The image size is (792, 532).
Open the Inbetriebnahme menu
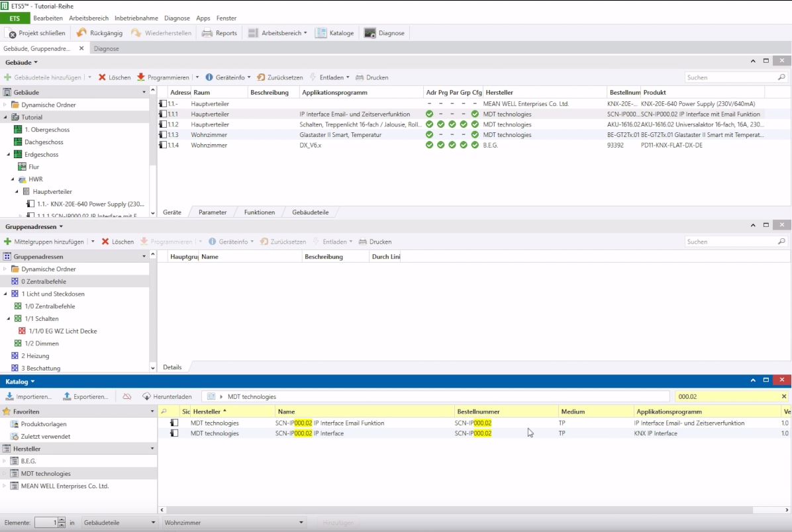(x=136, y=18)
